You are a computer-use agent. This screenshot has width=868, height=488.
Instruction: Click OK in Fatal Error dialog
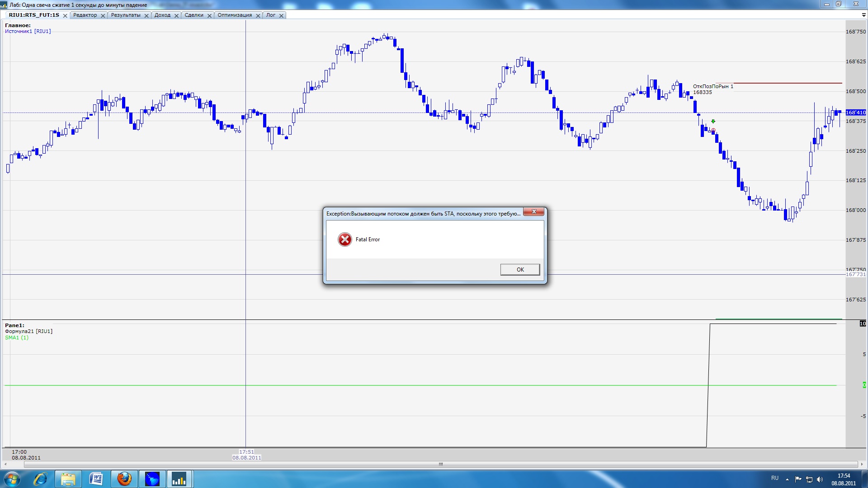[x=520, y=269]
